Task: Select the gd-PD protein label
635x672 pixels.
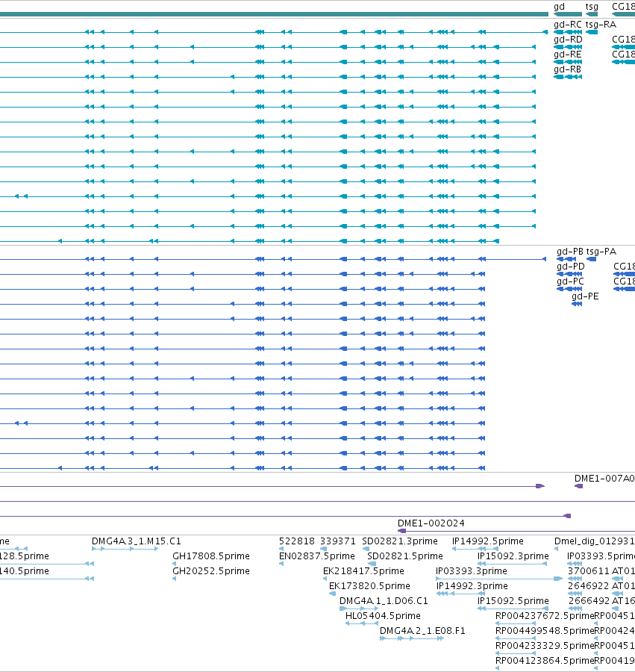Action: click(571, 267)
